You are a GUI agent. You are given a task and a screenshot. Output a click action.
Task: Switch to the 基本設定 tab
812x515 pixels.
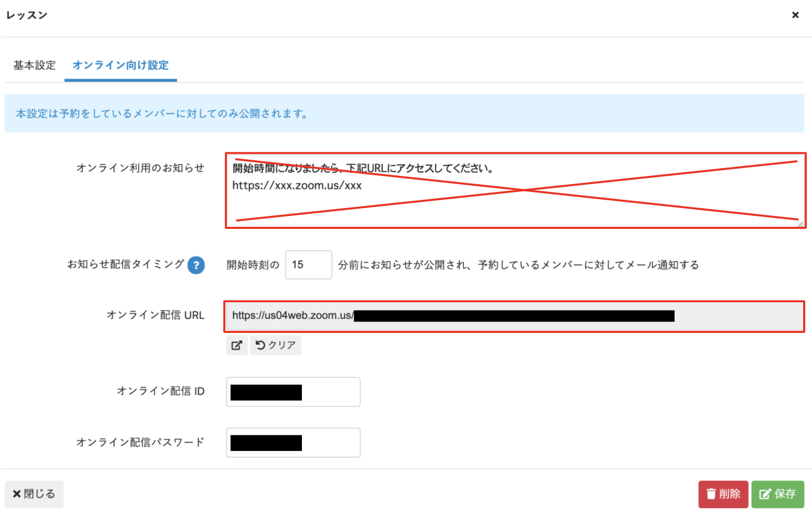point(34,66)
